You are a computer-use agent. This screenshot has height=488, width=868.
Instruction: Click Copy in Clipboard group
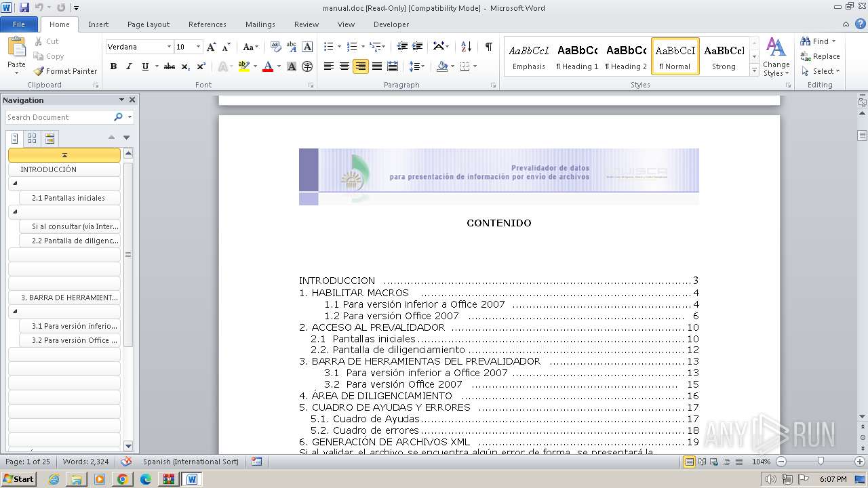click(x=49, y=56)
